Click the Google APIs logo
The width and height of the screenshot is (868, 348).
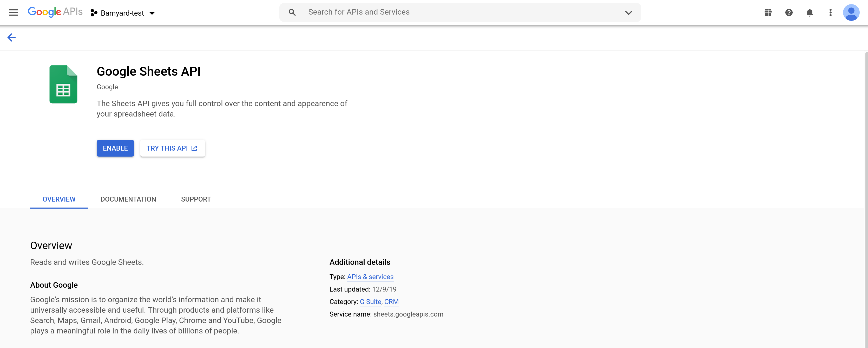point(55,12)
